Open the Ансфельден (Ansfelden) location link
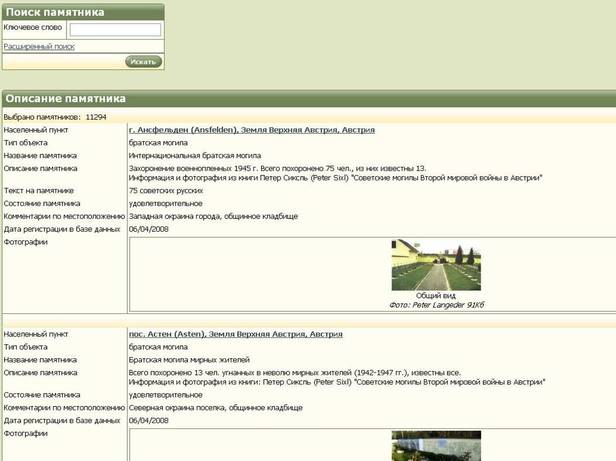The image size is (616, 461). (252, 130)
